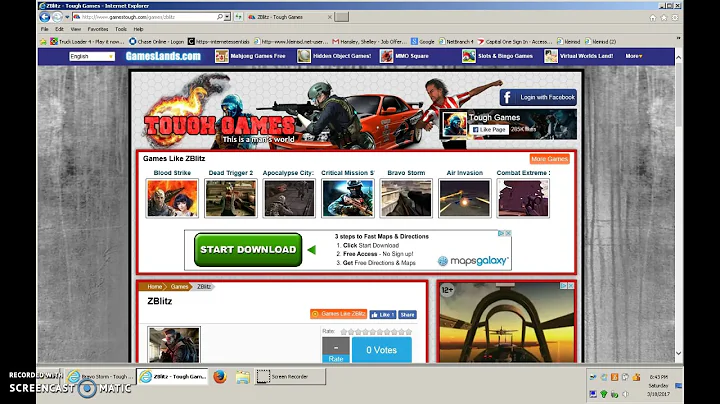The image size is (720, 404).
Task: Open the recent pages dropdown arrow
Action: (x=67, y=17)
